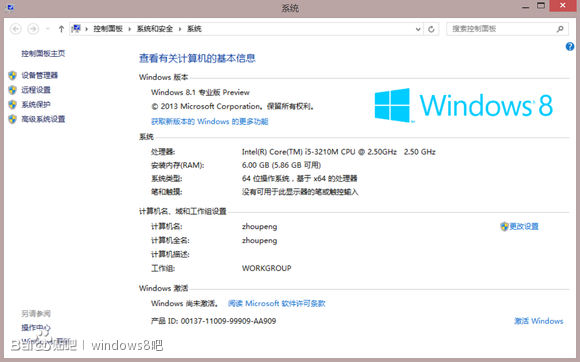Image resolution: width=580 pixels, height=362 pixels.
Task: Click the shield icon beside 高级系统设置
Action: pos(13,119)
